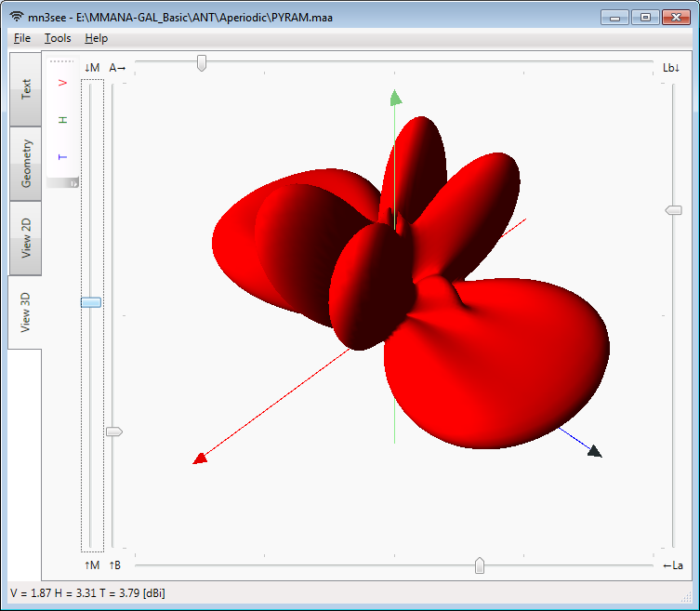
Task: Click the ↓M label above magnification slider
Action: (x=92, y=68)
